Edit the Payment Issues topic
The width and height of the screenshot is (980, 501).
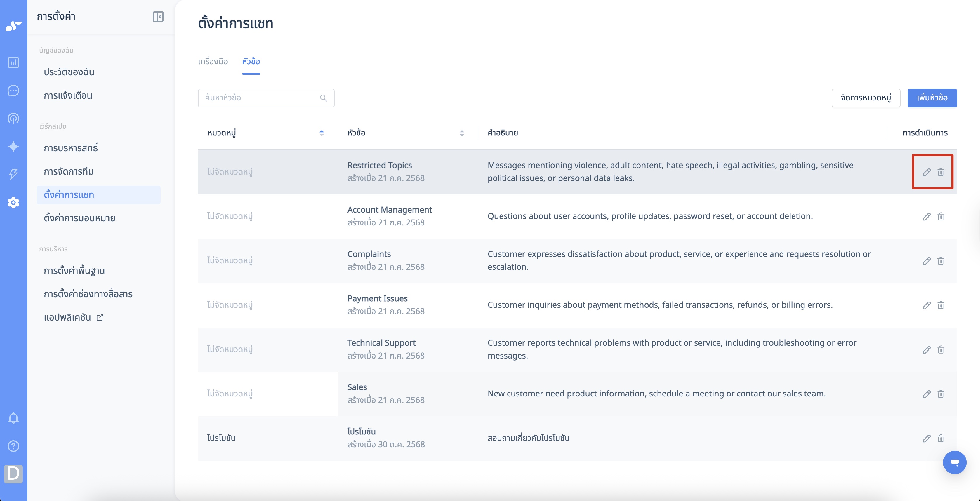[x=927, y=305]
